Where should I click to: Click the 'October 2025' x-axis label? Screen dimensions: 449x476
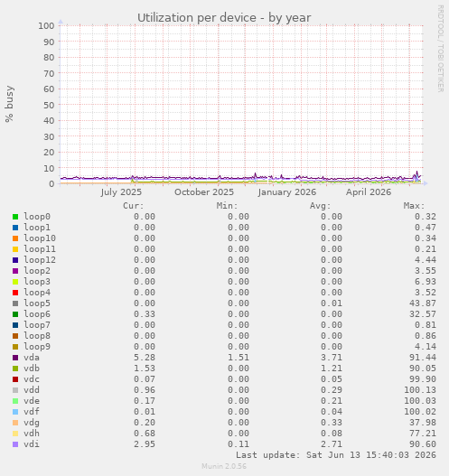point(204,192)
